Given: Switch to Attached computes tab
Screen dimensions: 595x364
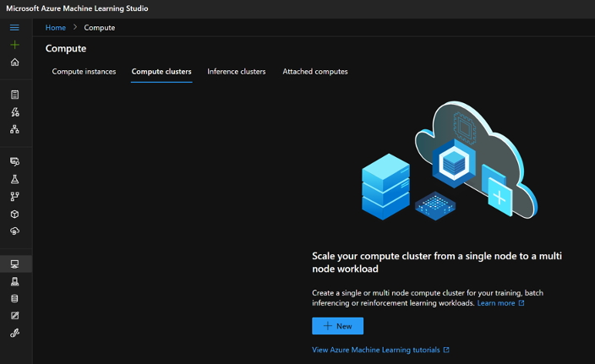Looking at the screenshot, I should point(315,72).
